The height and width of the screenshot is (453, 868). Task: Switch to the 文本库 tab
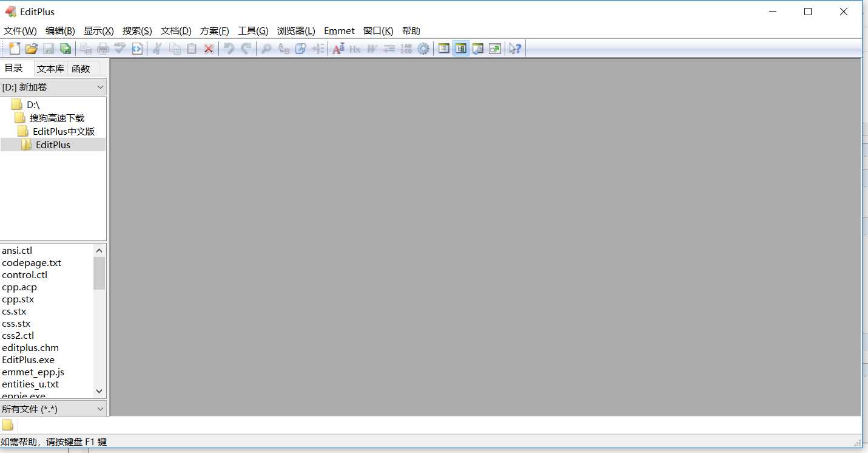pyautogui.click(x=50, y=69)
